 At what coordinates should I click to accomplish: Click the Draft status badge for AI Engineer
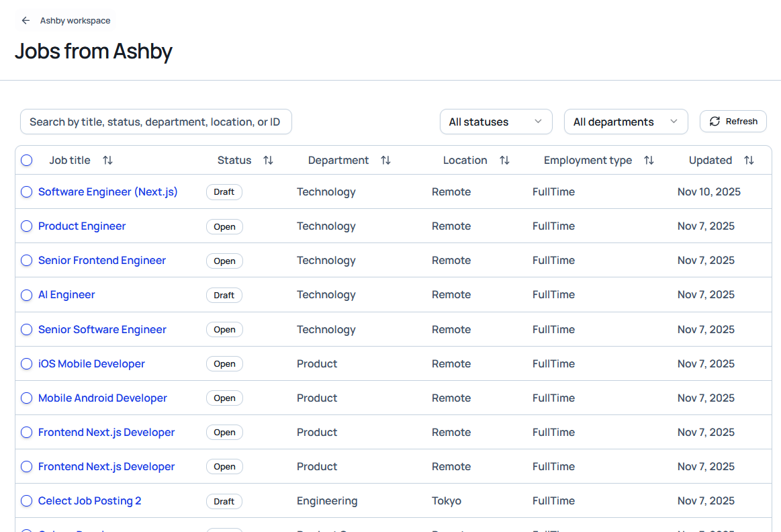[224, 296]
